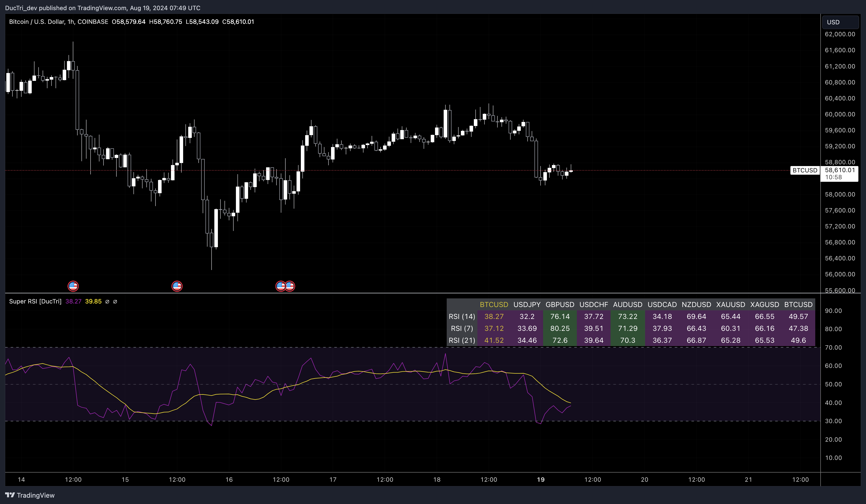Click the BTCUSD RSI (7) cell 37.12
Screen dimensions: 866x504
pyautogui.click(x=494, y=329)
